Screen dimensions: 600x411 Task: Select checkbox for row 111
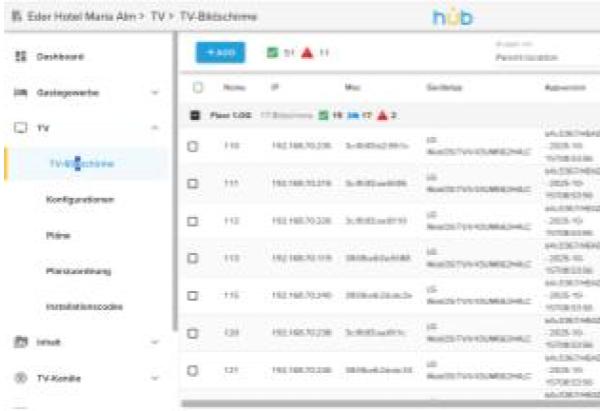click(192, 184)
